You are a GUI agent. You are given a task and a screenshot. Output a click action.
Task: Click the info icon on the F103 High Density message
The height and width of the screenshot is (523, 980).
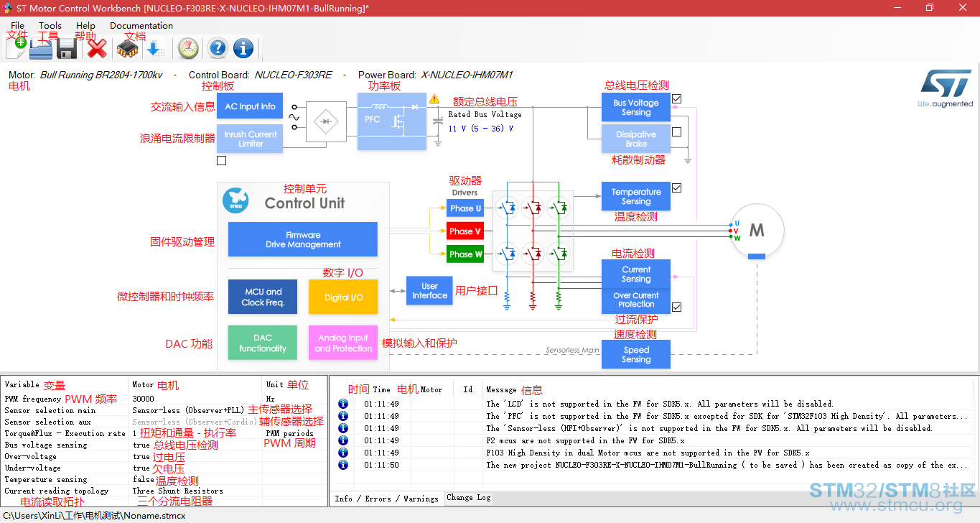pyautogui.click(x=343, y=453)
